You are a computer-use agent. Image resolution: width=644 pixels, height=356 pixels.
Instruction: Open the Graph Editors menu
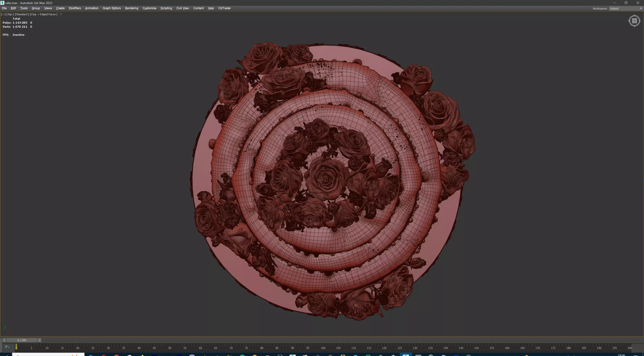coord(112,8)
